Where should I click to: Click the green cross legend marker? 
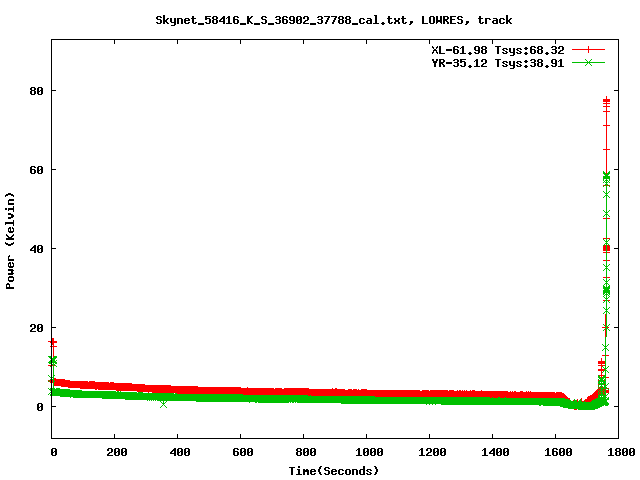click(x=588, y=62)
